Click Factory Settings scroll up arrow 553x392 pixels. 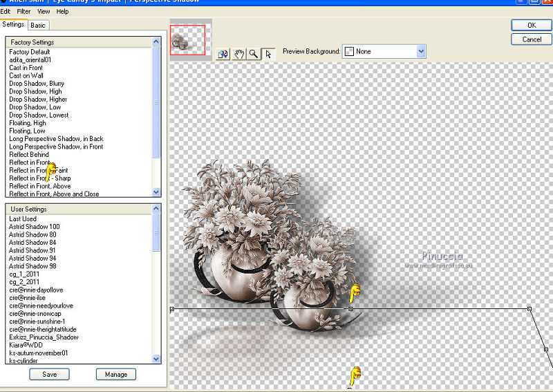coord(156,41)
